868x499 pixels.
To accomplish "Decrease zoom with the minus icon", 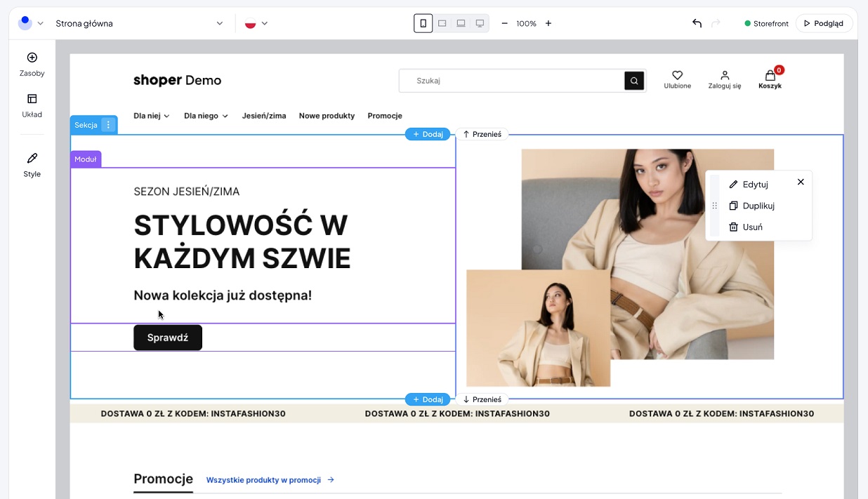I will click(x=504, y=23).
